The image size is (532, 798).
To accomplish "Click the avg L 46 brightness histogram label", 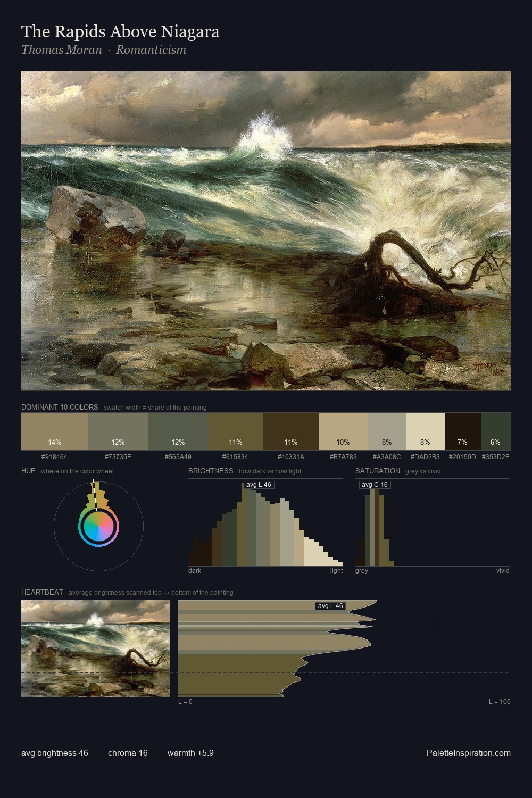I will click(259, 485).
